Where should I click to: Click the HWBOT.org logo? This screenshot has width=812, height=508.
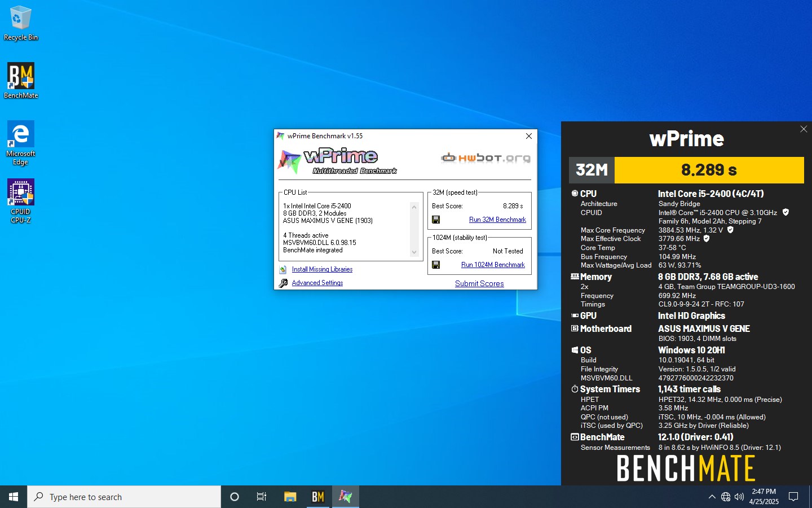[486, 157]
